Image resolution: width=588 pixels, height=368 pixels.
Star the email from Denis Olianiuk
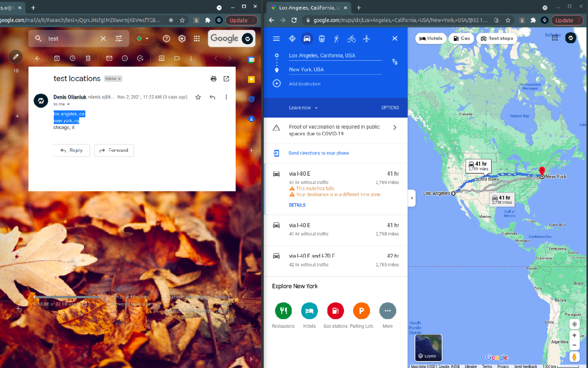198,97
